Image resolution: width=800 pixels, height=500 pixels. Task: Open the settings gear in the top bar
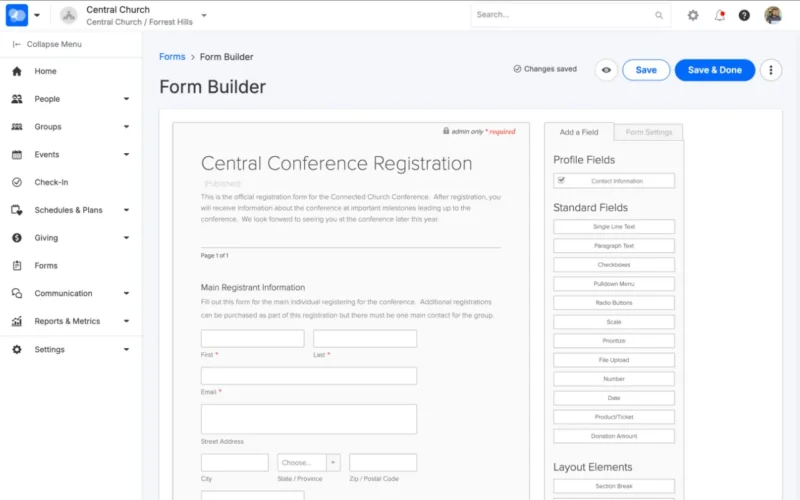(x=692, y=15)
